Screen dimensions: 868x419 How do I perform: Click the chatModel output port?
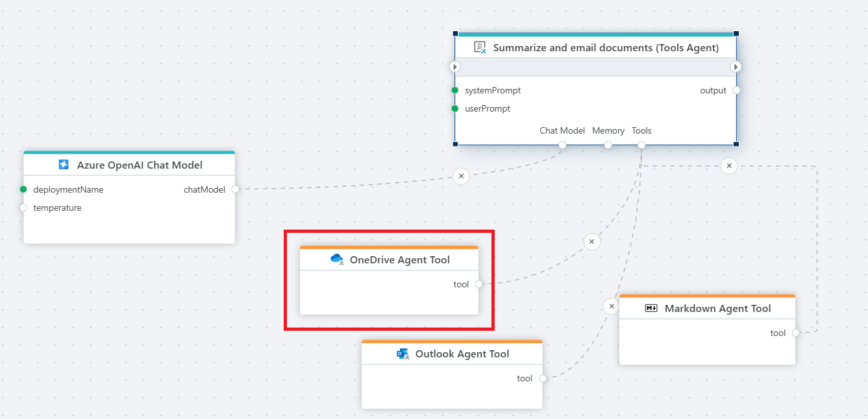point(235,189)
